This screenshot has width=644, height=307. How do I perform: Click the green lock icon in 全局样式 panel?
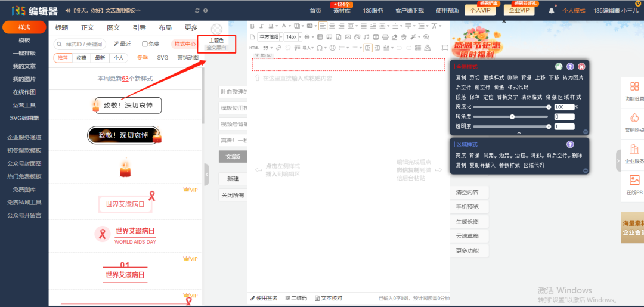tap(559, 67)
